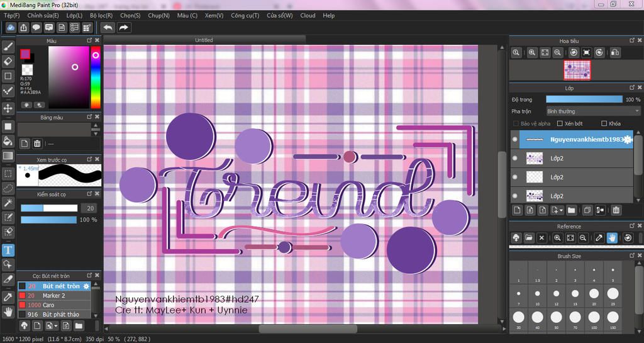Screen dimensions: 644x343
Task: Select the Brush tool
Action: [8, 47]
